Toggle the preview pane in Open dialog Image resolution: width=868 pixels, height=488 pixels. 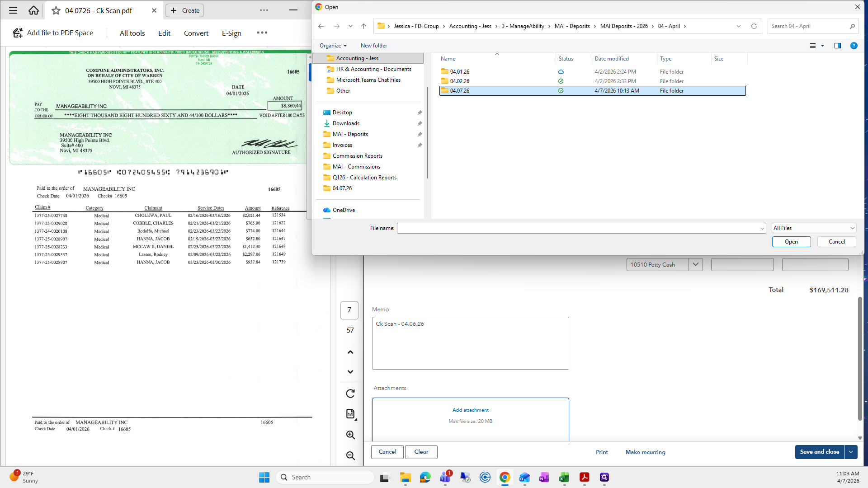click(837, 46)
